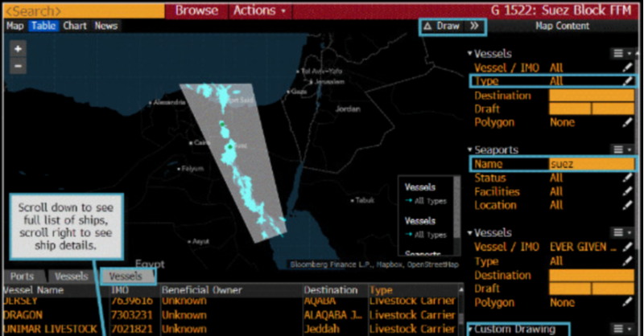Click Map Content panel heading

pyautogui.click(x=562, y=26)
